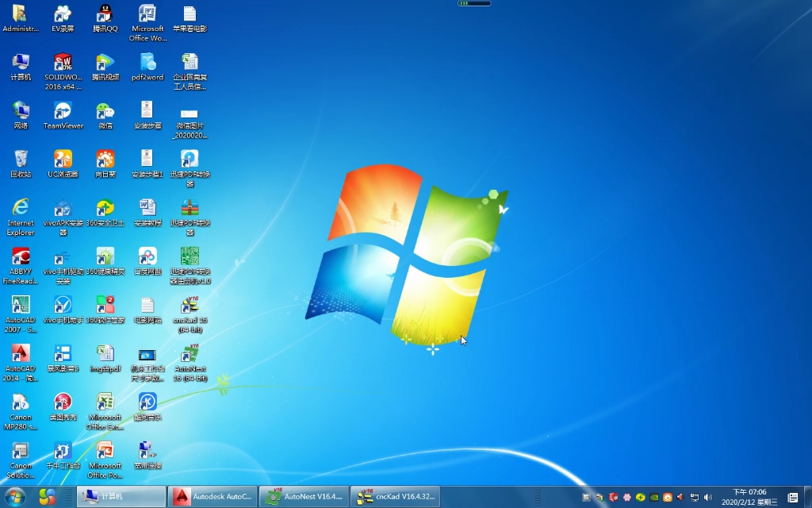812x508 pixels.
Task: Switch to the AutoNest V16.4 taskbar window
Action: 304,498
